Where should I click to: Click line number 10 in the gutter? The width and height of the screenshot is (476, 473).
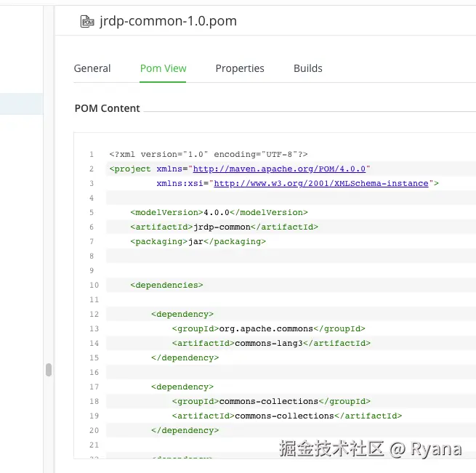[x=92, y=285]
